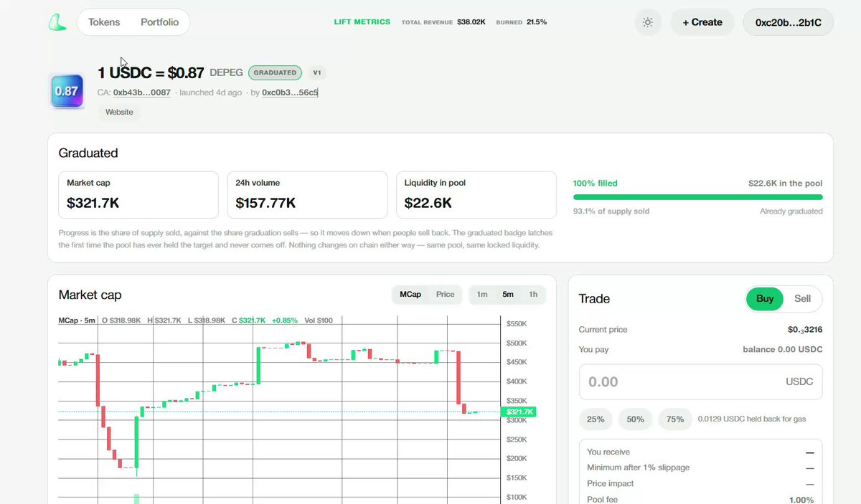This screenshot has width=861, height=504.
Task: Click the '93.1% of supply sold' text
Action: 610,211
